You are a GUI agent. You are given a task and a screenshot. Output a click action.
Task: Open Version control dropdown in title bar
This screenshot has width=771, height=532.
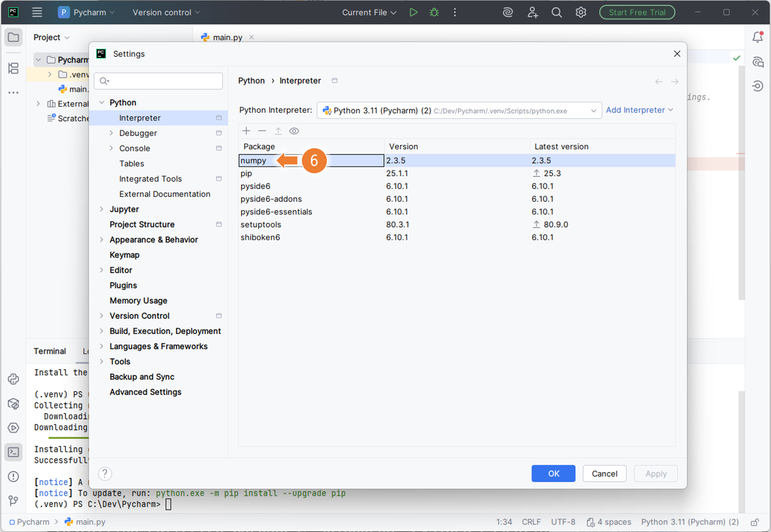click(x=166, y=12)
